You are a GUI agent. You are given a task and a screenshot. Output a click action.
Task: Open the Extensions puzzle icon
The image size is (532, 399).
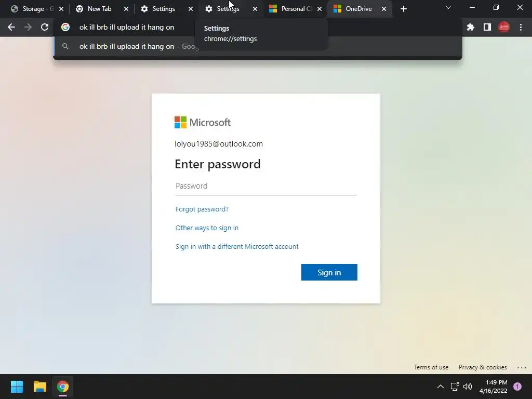pyautogui.click(x=471, y=27)
